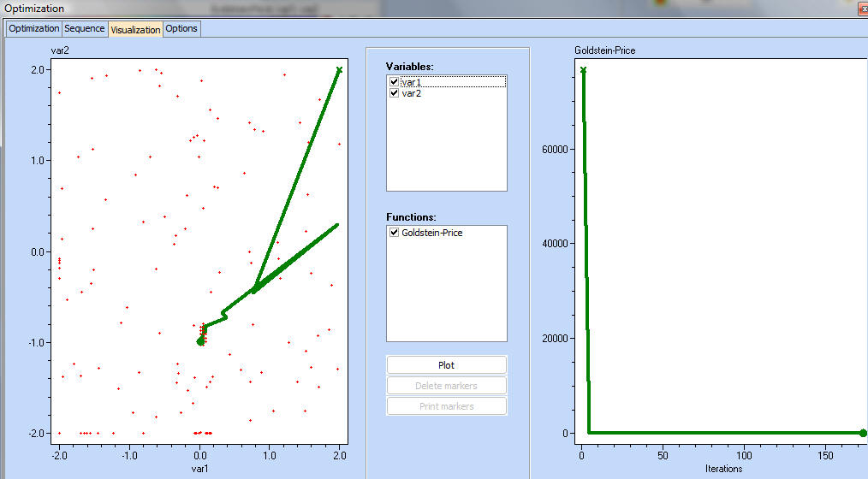The width and height of the screenshot is (868, 479).
Task: Click green X marker atop Goldstein-Price curve
Action: 583,70
